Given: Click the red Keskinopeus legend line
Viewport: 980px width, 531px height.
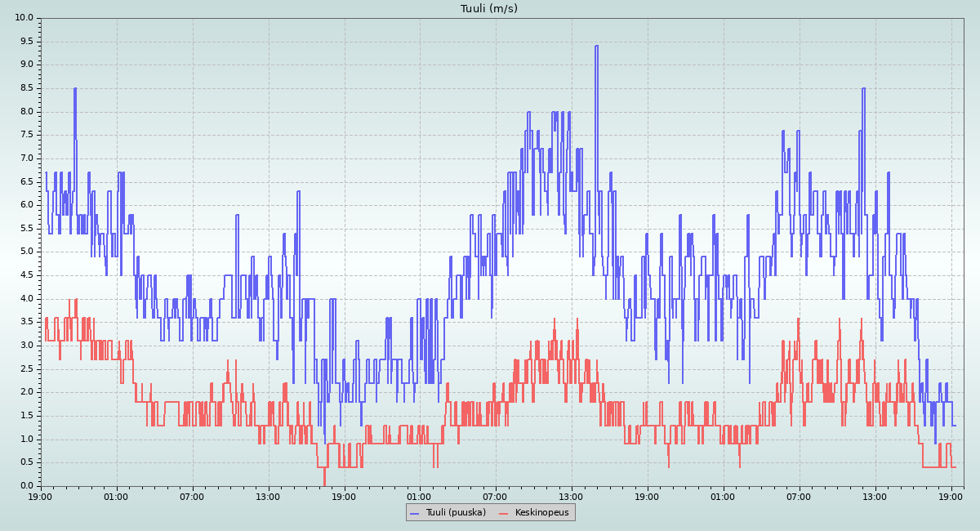Looking at the screenshot, I should pyautogui.click(x=504, y=512).
